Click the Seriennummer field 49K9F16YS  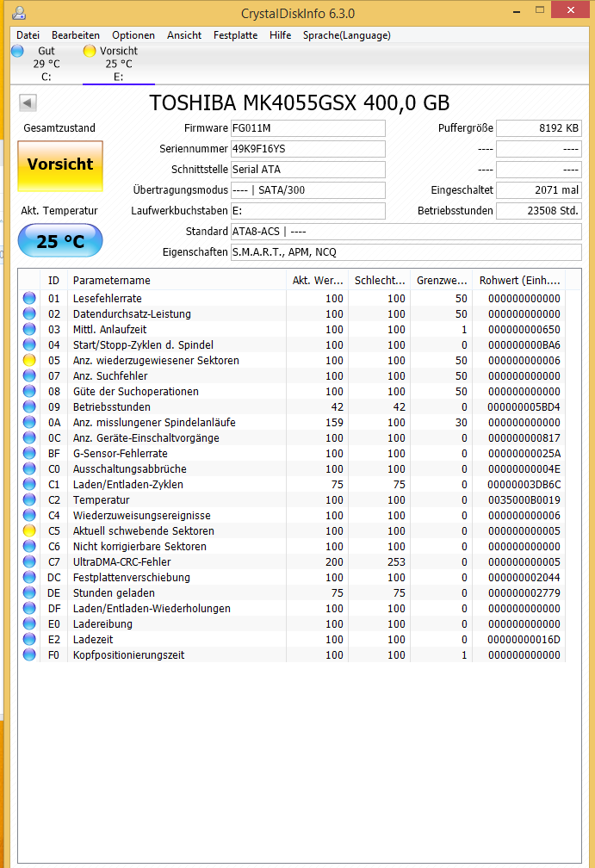click(x=308, y=149)
